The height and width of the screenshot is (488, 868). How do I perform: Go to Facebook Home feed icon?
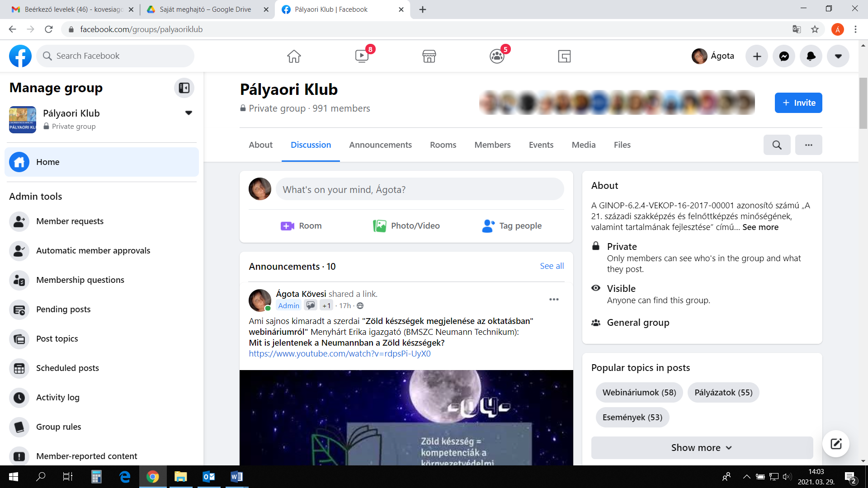coord(294,56)
